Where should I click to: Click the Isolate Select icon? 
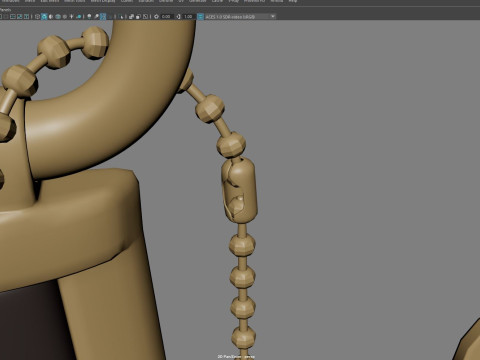[121, 17]
